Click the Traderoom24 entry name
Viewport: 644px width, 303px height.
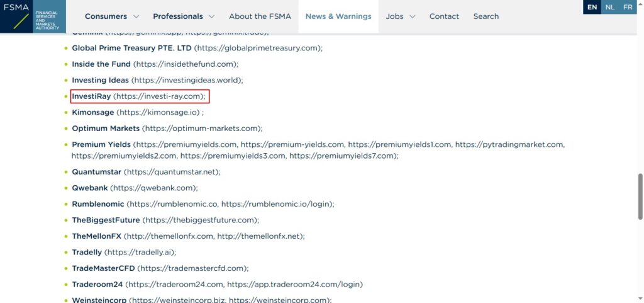point(97,284)
